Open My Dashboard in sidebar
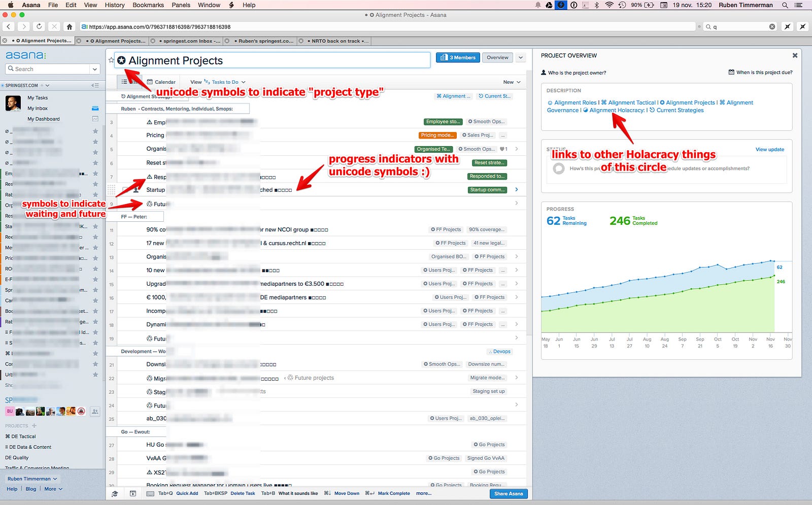The height and width of the screenshot is (505, 812). 44,119
